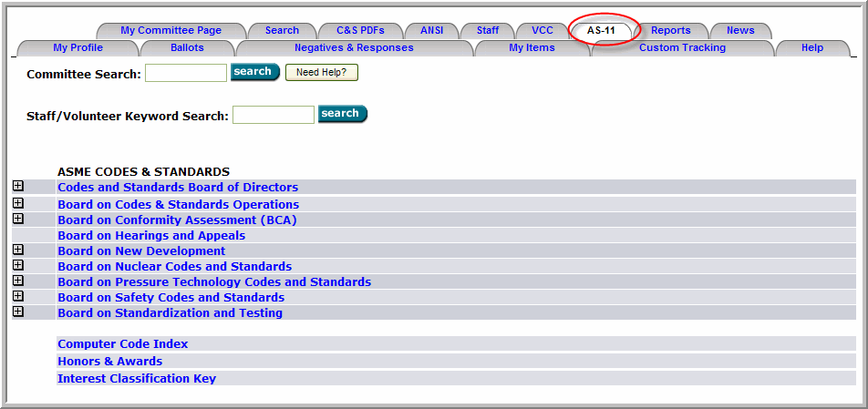
Task: Go to the Ballots tab
Action: (x=187, y=48)
